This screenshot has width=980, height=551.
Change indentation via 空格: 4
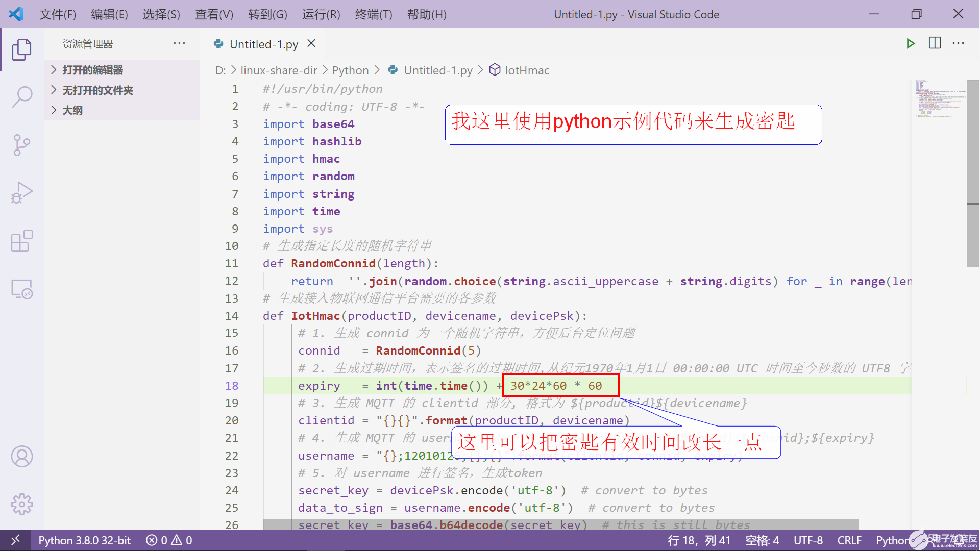tap(762, 540)
